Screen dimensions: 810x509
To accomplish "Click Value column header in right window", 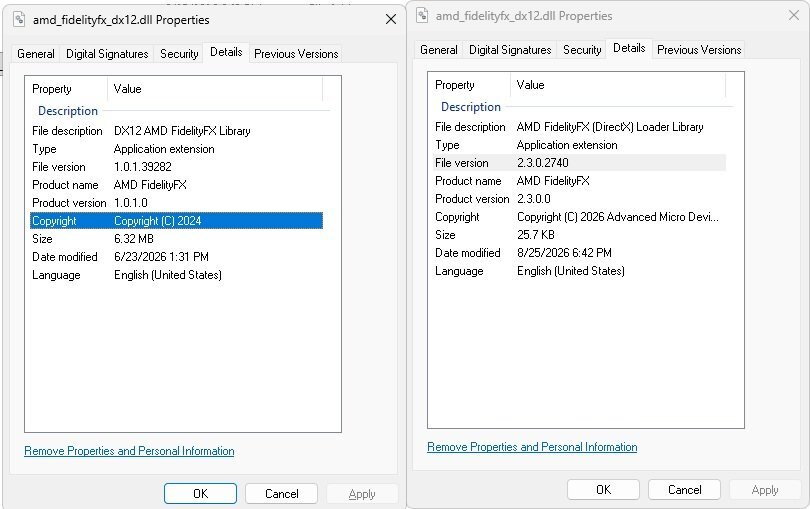I will [x=618, y=85].
